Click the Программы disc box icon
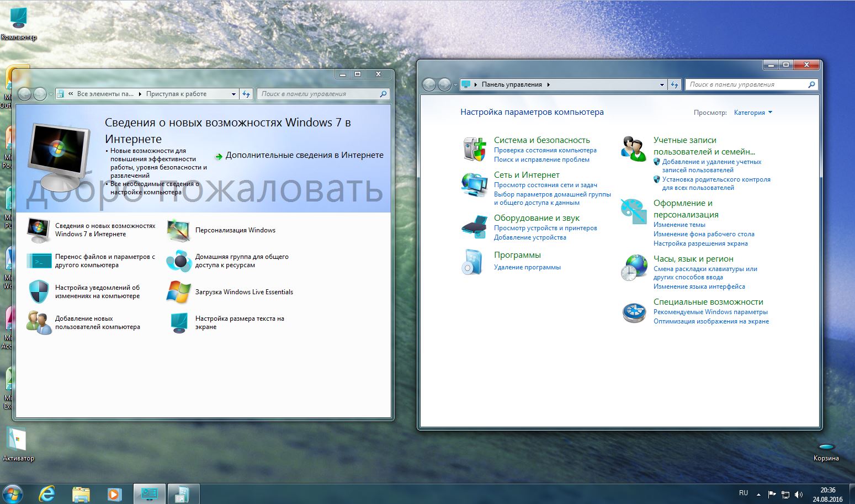Viewport: 855px width, 504px height. point(473,262)
